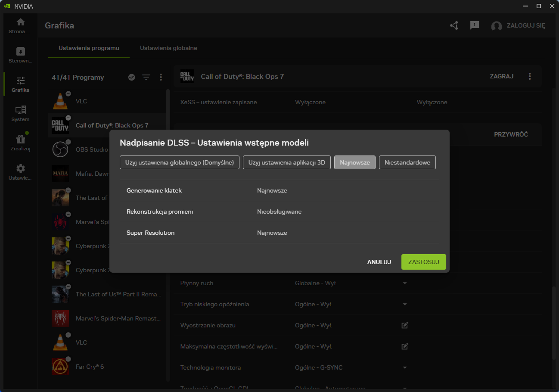Choose Użyj ustawienia globalnego (Domyślne)

click(180, 163)
